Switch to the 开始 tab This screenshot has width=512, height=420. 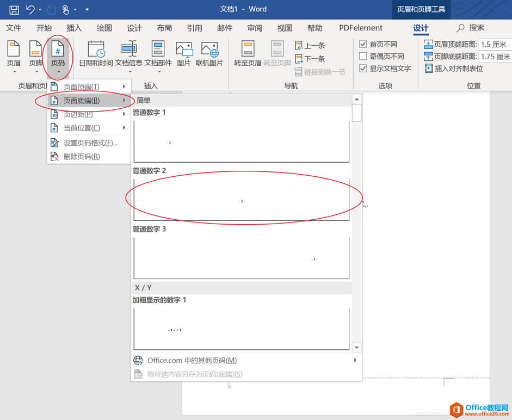(x=44, y=28)
